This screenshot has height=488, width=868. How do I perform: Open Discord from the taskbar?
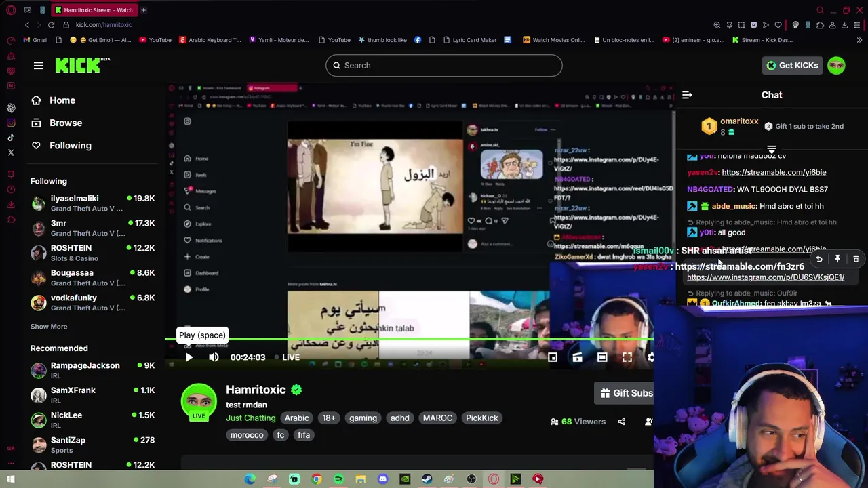tap(382, 479)
